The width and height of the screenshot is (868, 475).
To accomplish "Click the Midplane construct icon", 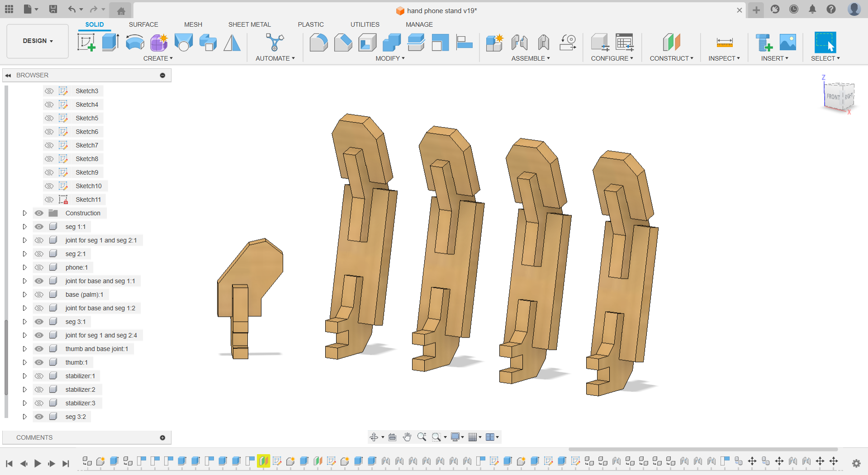I will pos(672,43).
